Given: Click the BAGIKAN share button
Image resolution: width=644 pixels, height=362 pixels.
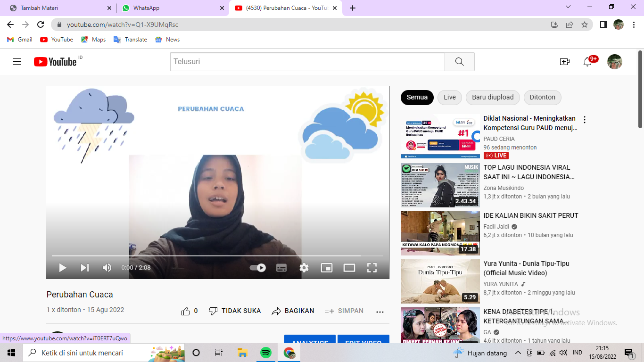Looking at the screenshot, I should tap(293, 311).
